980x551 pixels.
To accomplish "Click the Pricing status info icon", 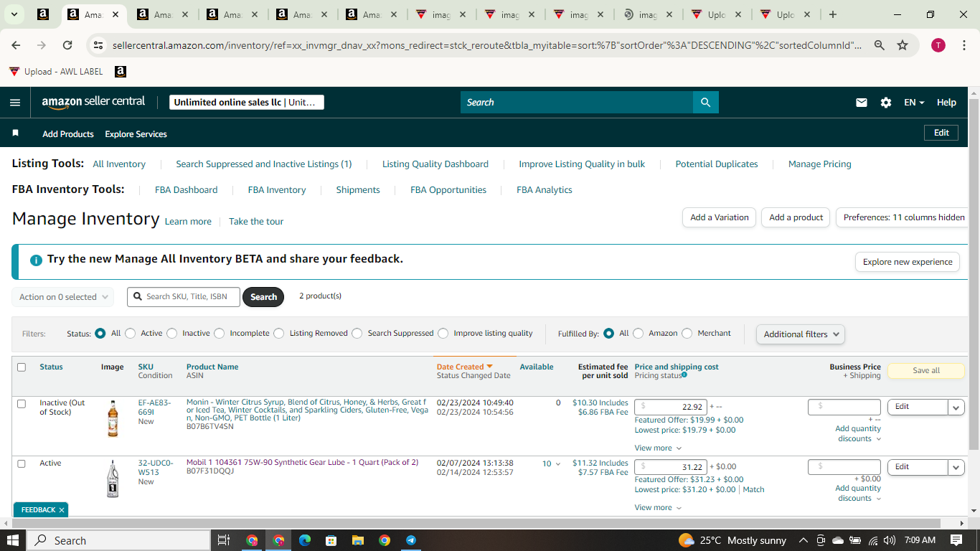I will 684,375.
